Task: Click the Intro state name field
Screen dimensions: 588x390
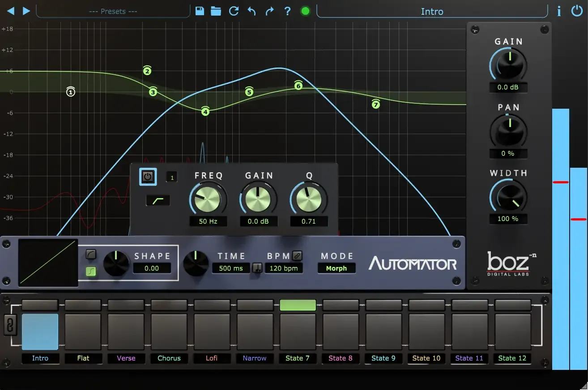Action: coord(432,11)
